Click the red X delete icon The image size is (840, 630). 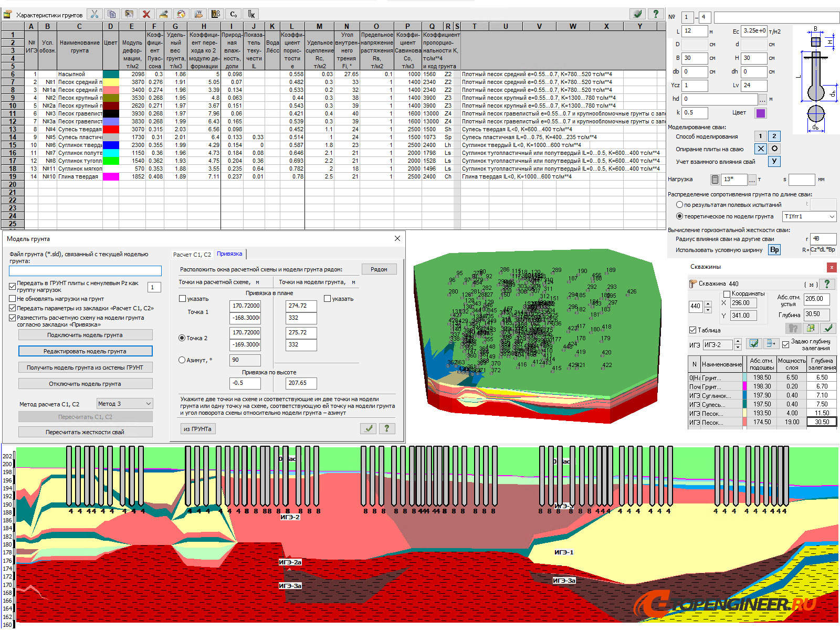tap(146, 14)
